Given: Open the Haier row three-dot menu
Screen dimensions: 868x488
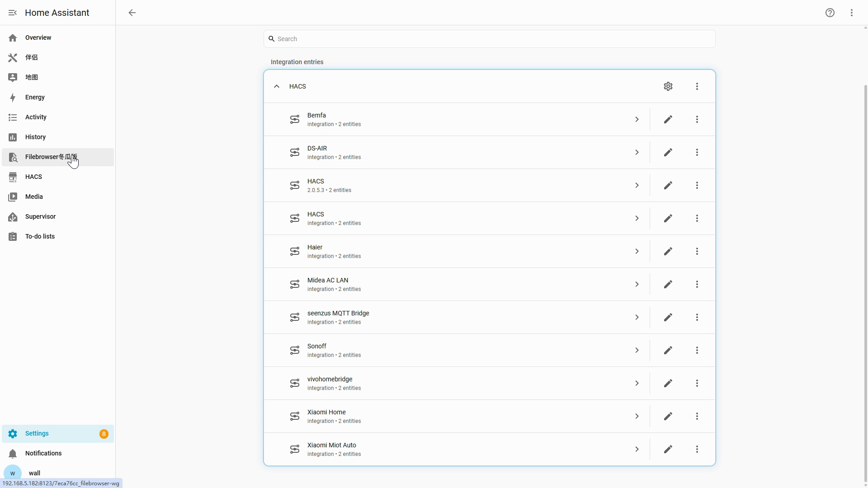Looking at the screenshot, I should click(x=697, y=251).
